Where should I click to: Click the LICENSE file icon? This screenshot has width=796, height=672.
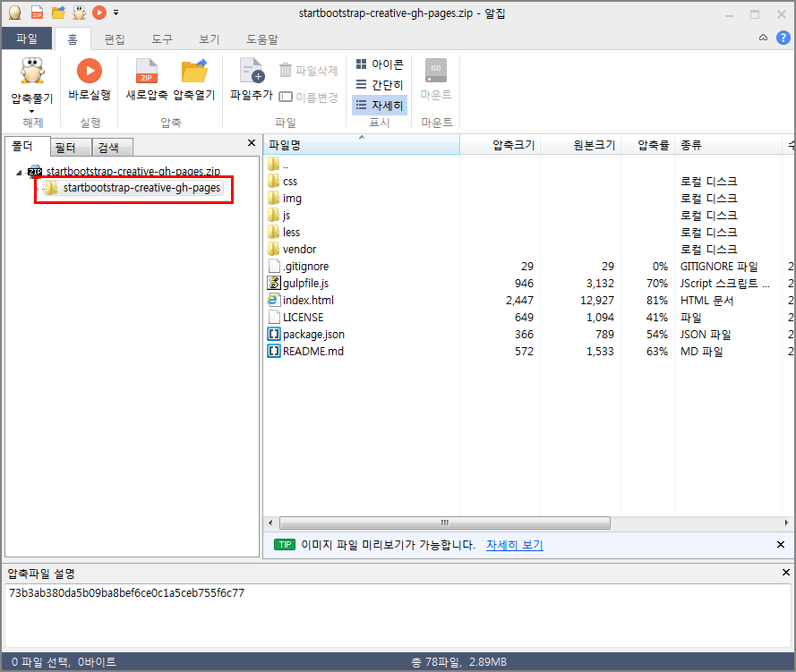pos(274,317)
